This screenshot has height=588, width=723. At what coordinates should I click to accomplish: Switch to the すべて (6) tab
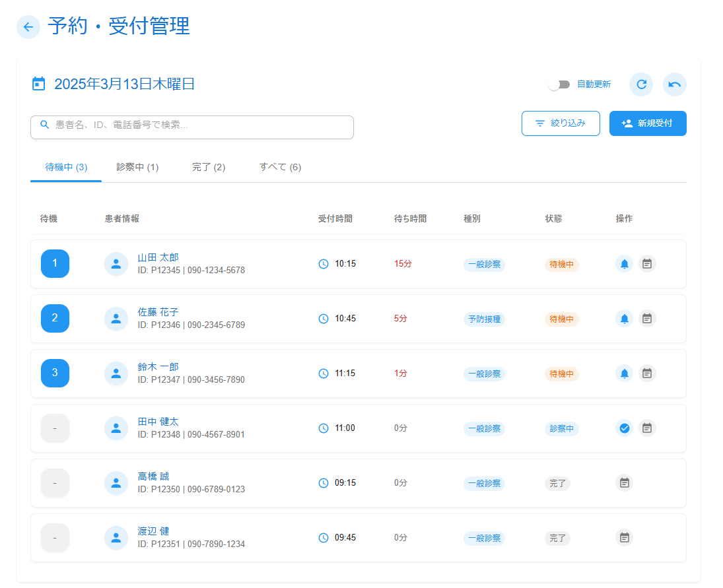click(x=281, y=167)
